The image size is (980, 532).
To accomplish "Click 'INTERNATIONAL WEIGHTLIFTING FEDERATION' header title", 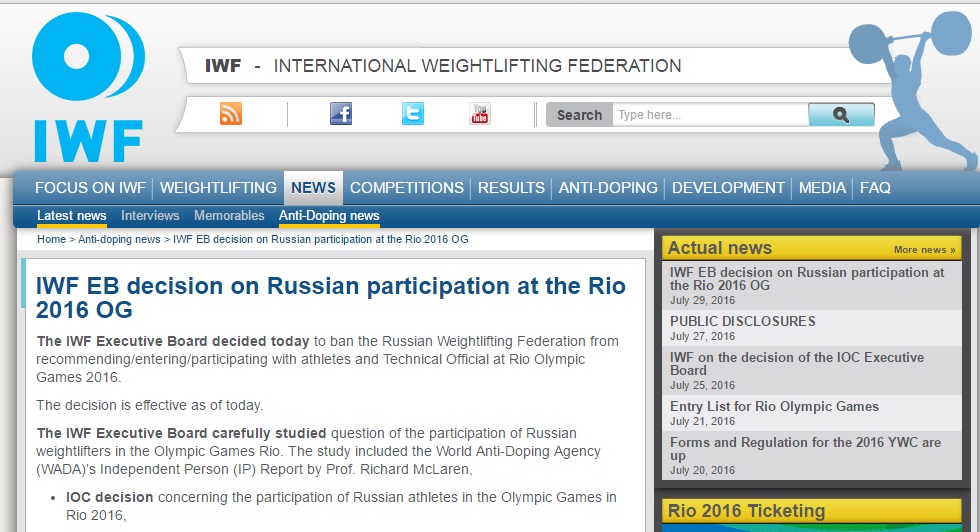I will pyautogui.click(x=478, y=66).
